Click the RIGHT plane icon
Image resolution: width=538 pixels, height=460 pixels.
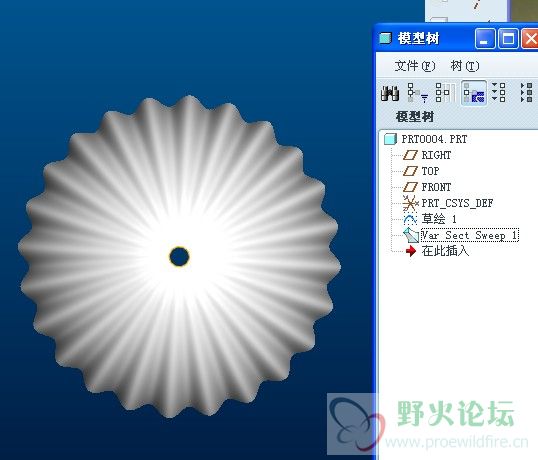click(x=410, y=155)
